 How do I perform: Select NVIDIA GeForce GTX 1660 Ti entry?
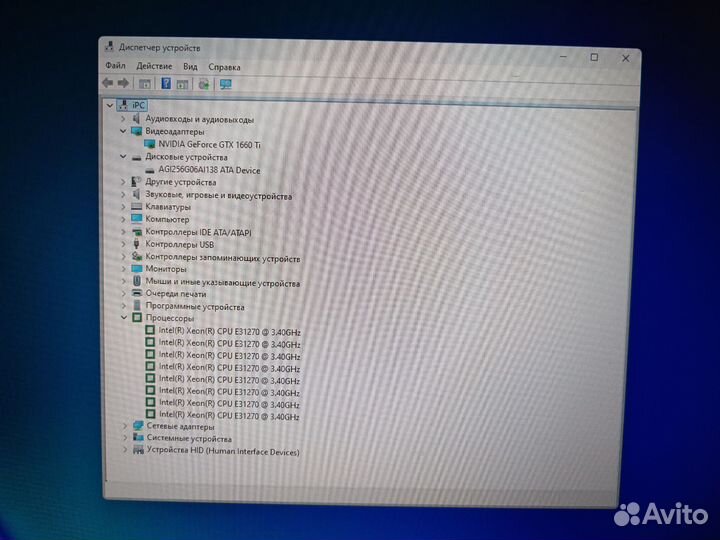209,145
